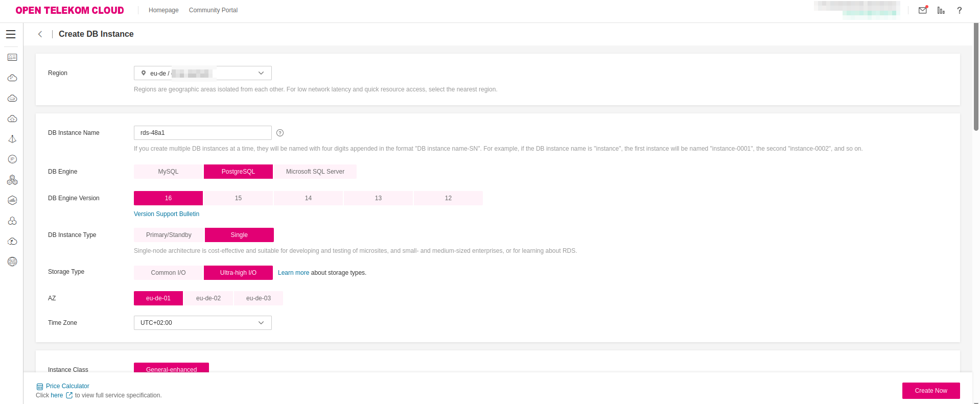
Task: Click the back arrow beside Create DB Instance
Action: (x=40, y=34)
